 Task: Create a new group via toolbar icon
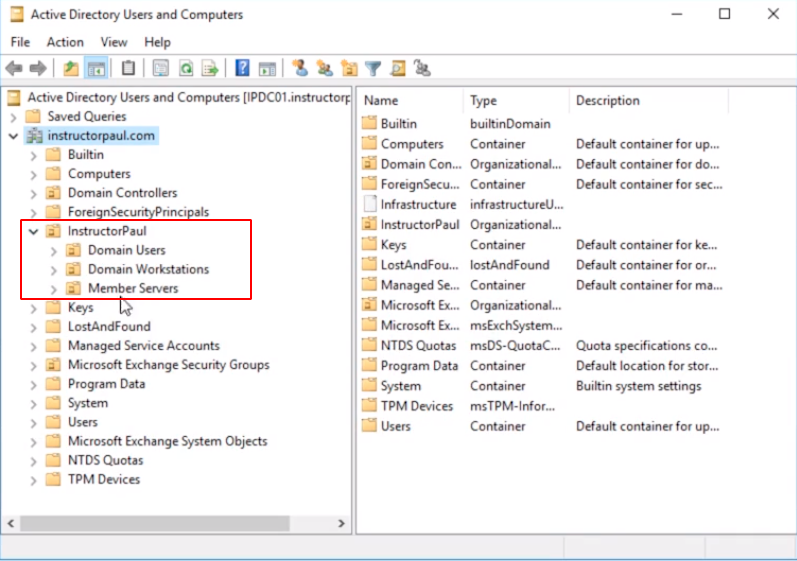(324, 68)
